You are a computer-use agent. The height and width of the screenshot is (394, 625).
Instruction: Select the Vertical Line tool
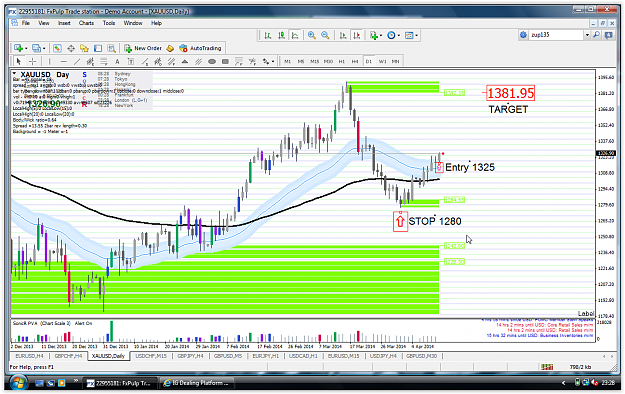[x=49, y=61]
